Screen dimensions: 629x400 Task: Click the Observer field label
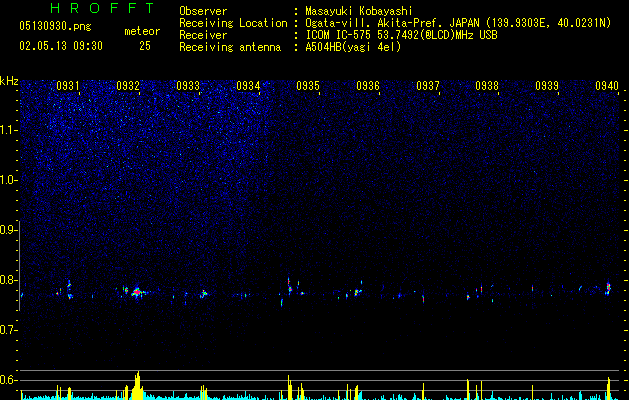pos(203,11)
